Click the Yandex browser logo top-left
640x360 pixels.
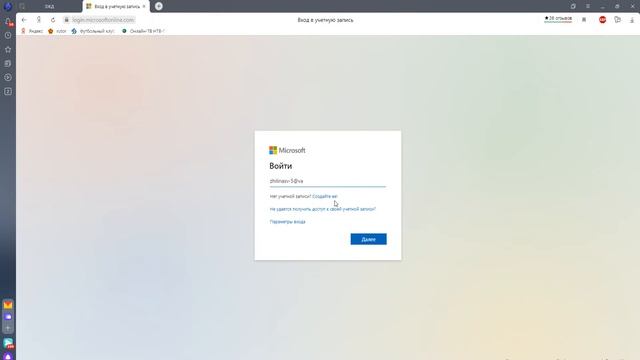(7, 6)
